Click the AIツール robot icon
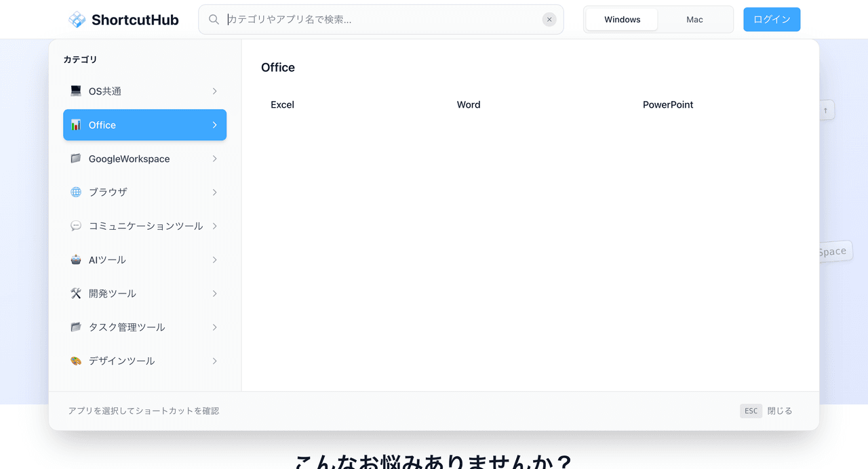The width and height of the screenshot is (868, 469). tap(76, 260)
